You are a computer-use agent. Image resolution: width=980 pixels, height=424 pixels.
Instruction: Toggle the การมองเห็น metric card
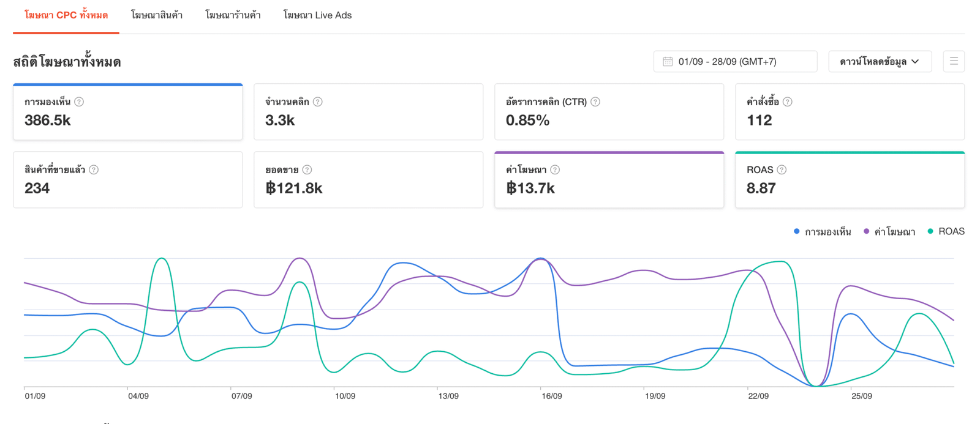[x=127, y=113]
